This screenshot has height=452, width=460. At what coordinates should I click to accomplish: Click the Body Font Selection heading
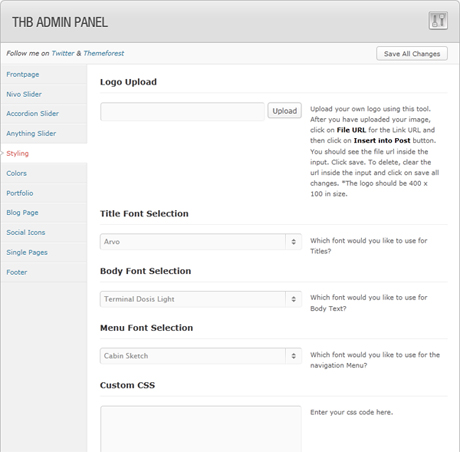[x=146, y=271]
